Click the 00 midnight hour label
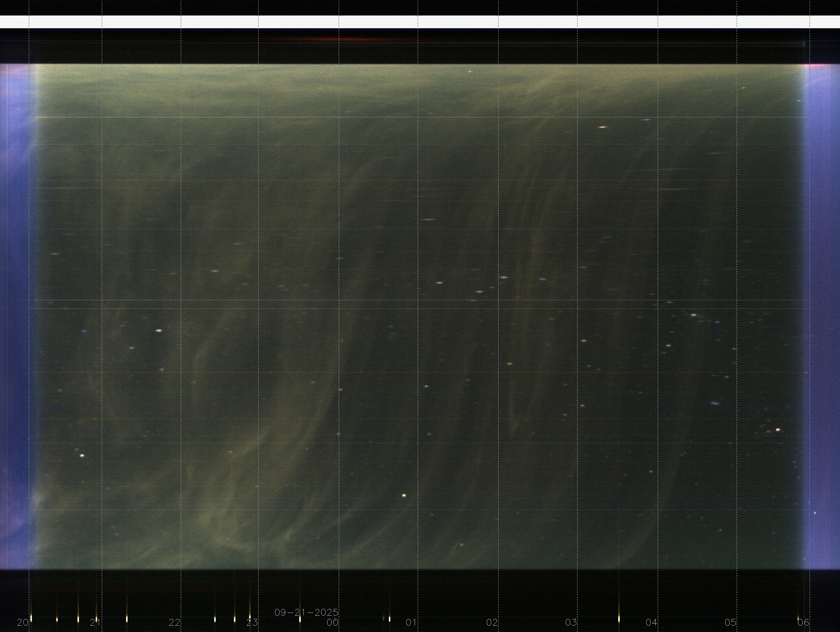This screenshot has height=632, width=840. [333, 623]
